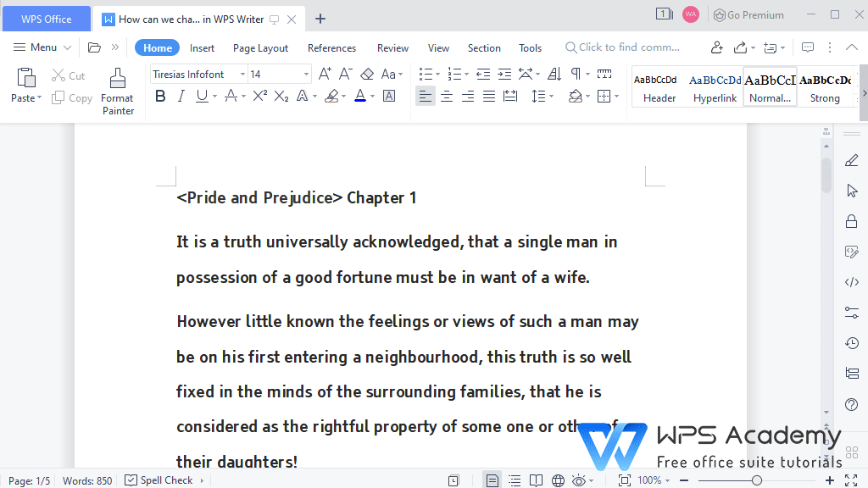
Task: Switch to the print layout view button
Action: coord(492,480)
